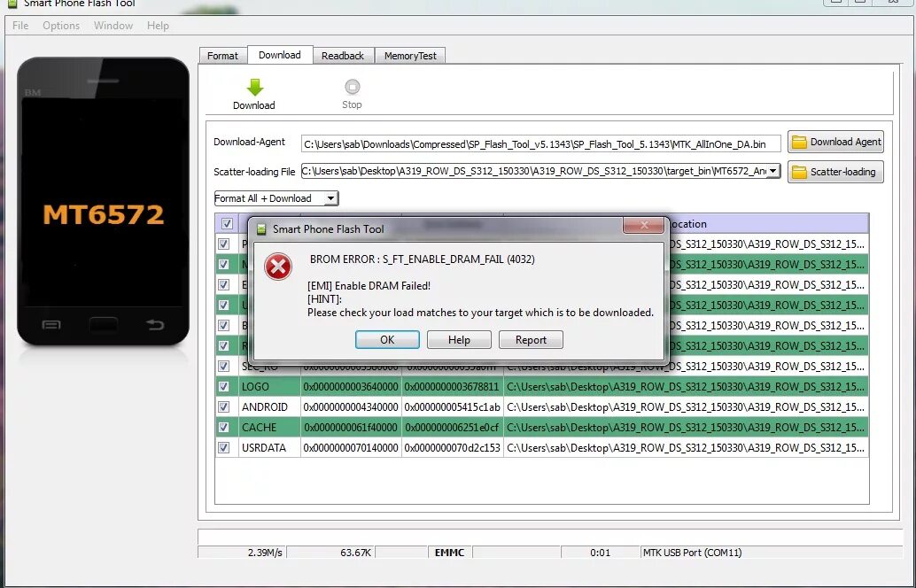Screen dimensions: 916x588
Task: Click the Stop icon
Action: pos(353,87)
